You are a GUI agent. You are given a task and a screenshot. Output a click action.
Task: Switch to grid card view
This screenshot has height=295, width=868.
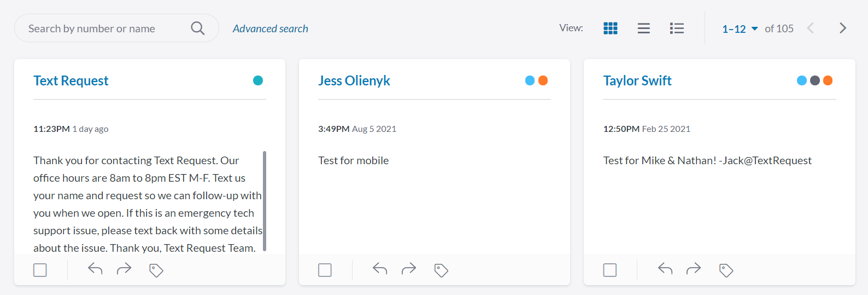point(610,28)
